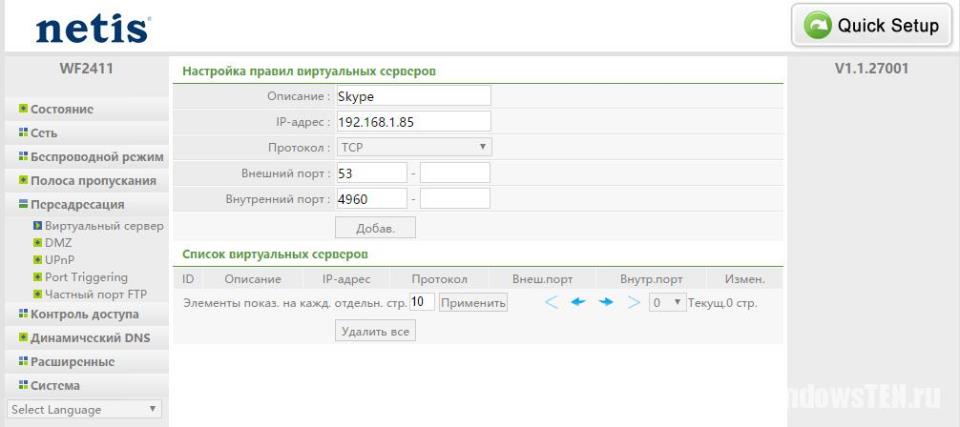Go to last page arrow icon
Image resolution: width=960 pixels, height=427 pixels.
click(632, 302)
